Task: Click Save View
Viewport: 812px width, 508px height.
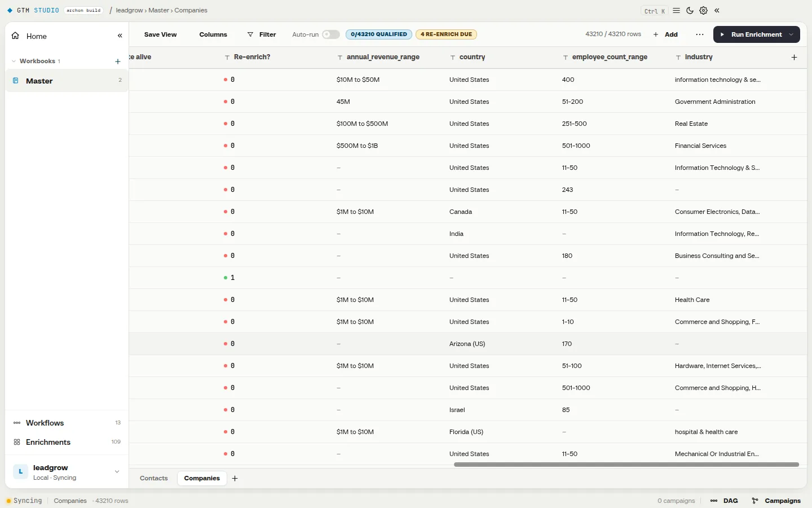Action: 161,34
